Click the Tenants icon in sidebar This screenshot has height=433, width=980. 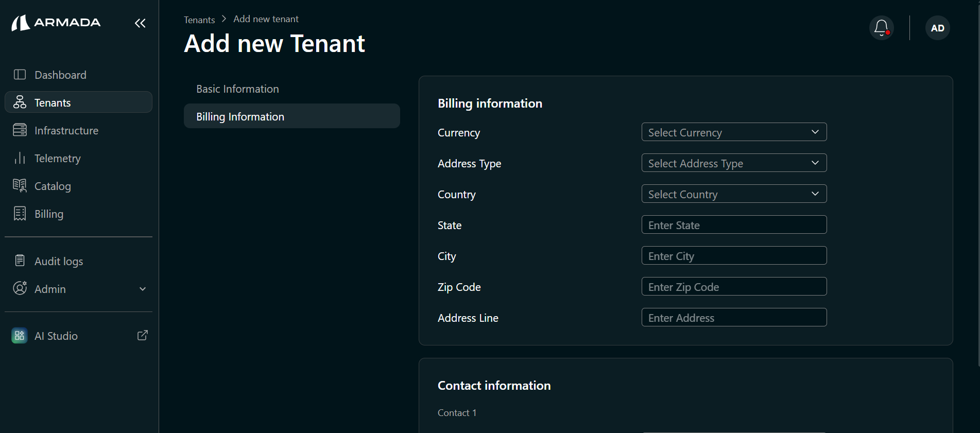(x=20, y=102)
